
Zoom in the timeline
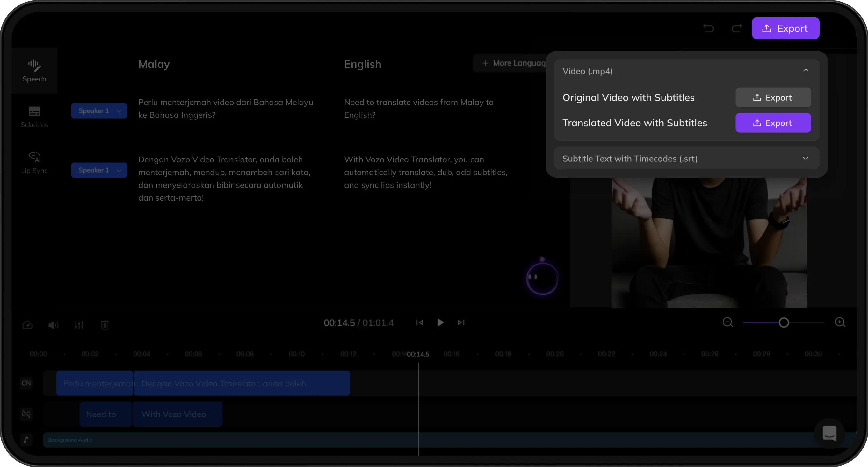840,322
